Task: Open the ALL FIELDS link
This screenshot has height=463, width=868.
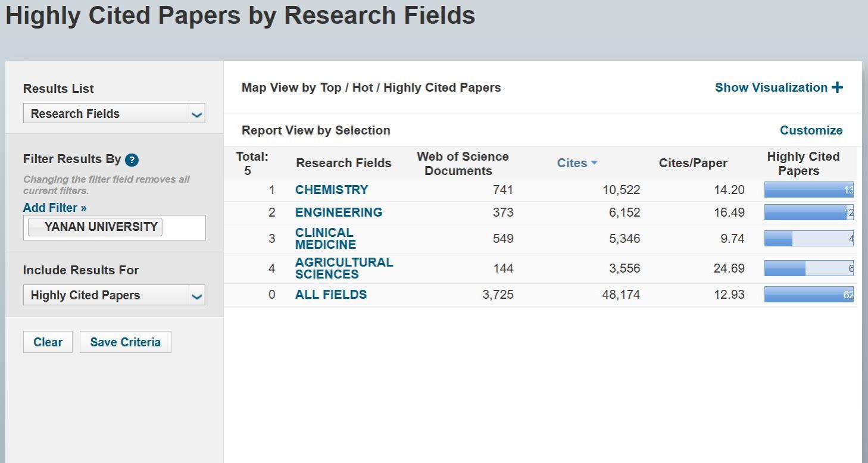Action: [x=331, y=295]
